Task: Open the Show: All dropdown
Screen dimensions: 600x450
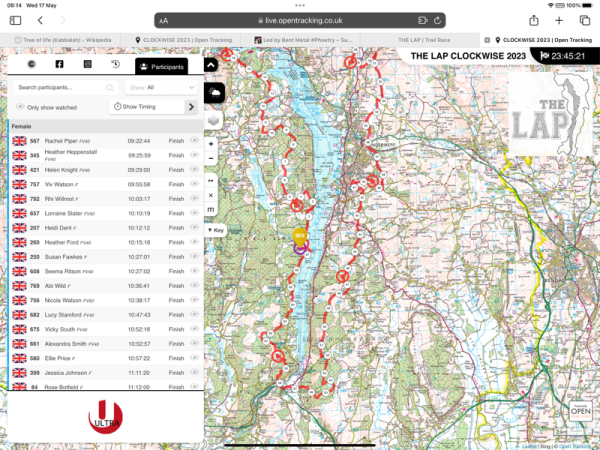Action: click(x=160, y=87)
